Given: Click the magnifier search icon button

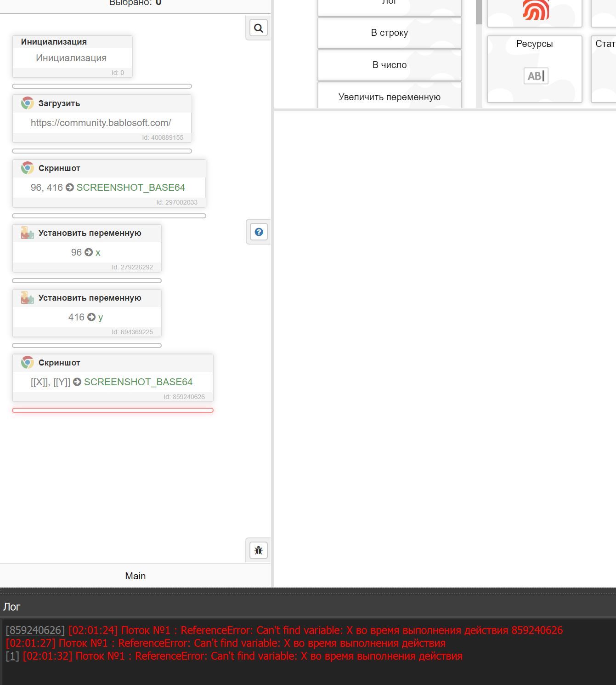Looking at the screenshot, I should 259,29.
